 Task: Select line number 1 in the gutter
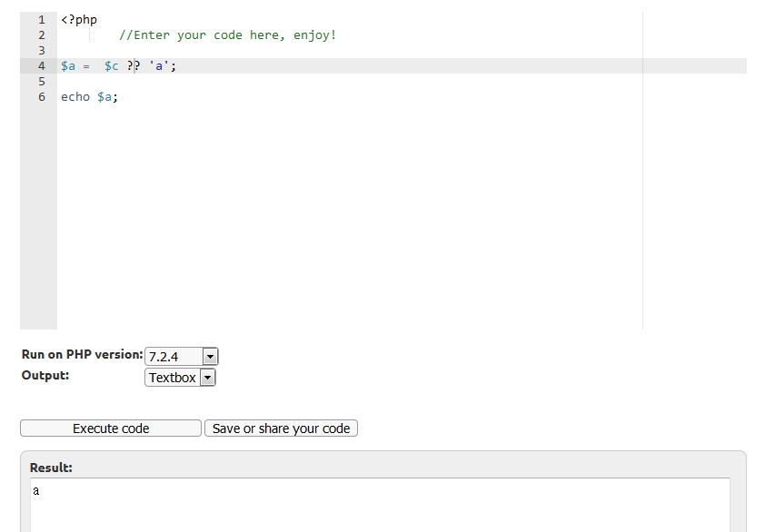pyautogui.click(x=41, y=19)
